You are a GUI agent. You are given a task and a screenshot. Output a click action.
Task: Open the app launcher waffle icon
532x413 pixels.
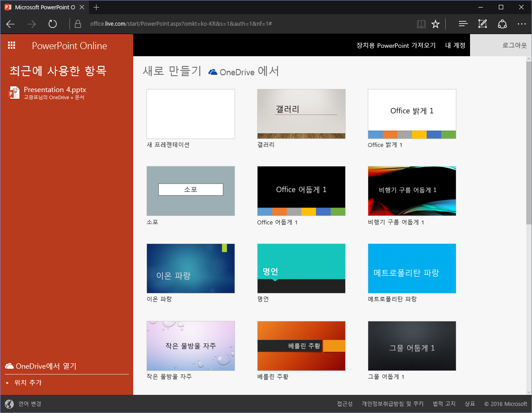click(12, 45)
